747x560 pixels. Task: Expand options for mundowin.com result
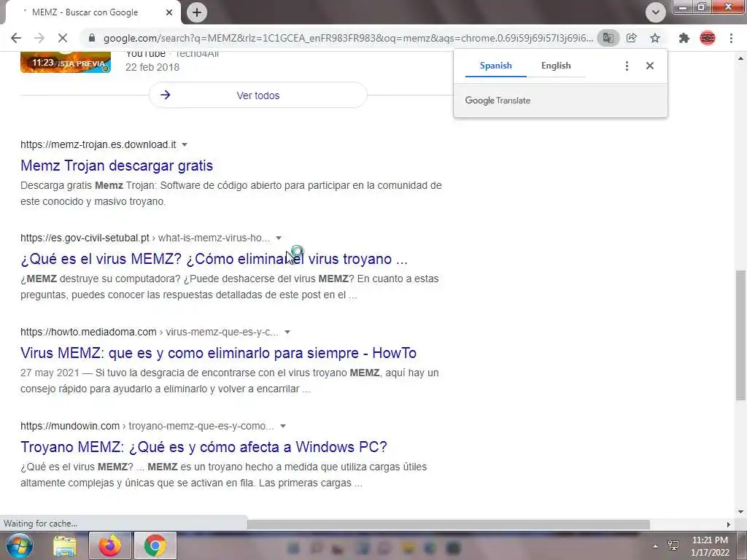point(283,426)
